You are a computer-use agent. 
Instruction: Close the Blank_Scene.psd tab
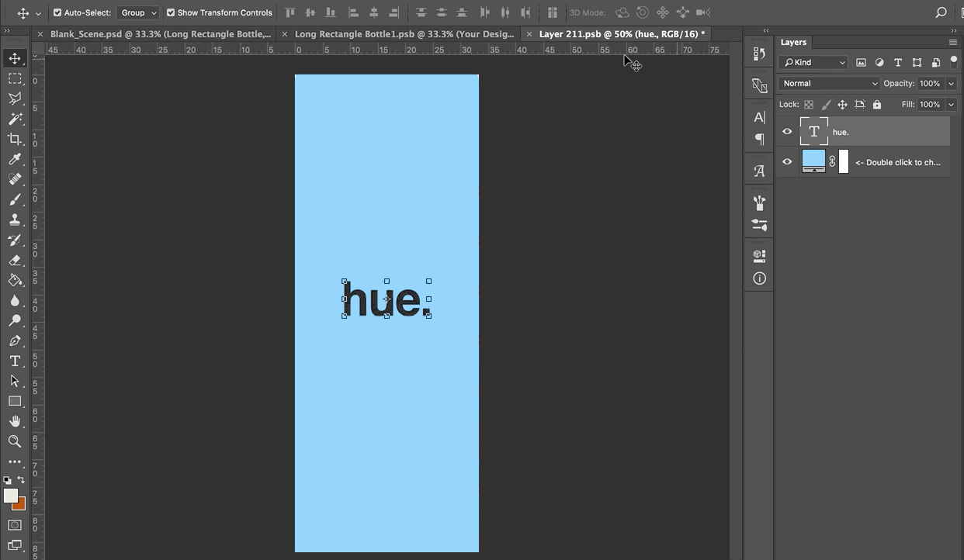40,34
